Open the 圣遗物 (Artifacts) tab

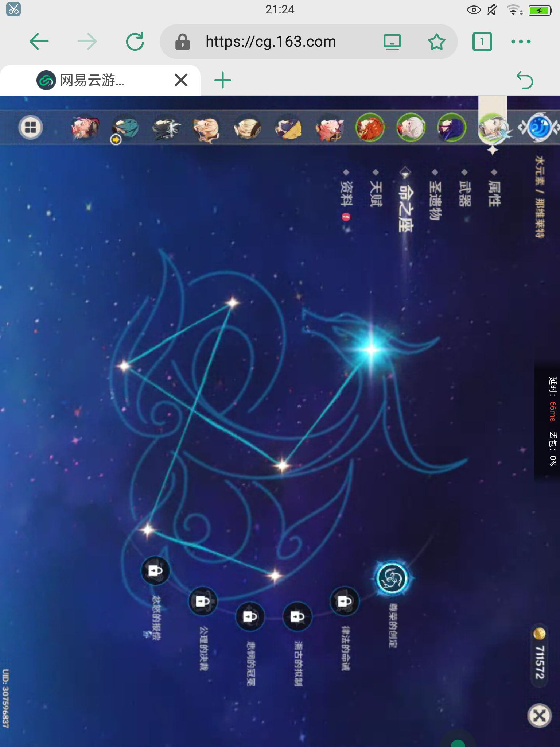435,201
